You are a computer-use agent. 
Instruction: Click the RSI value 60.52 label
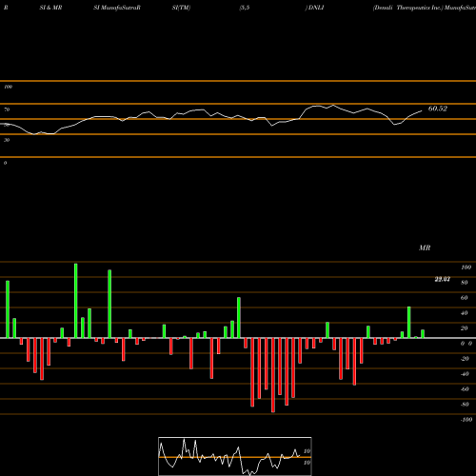click(x=438, y=109)
